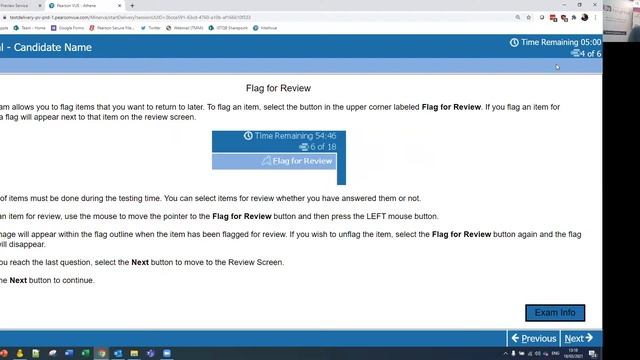Click the taskbar clock and date

[x=573, y=353]
